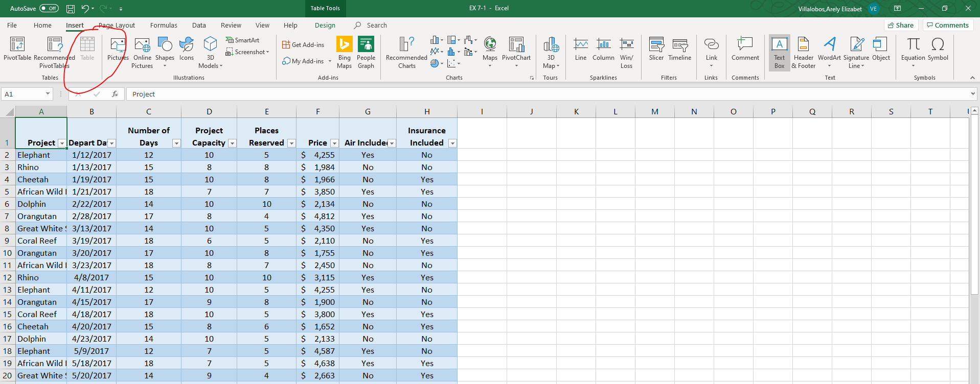Open the Design tab
Image resolution: width=980 pixels, height=384 pixels.
coord(325,25)
